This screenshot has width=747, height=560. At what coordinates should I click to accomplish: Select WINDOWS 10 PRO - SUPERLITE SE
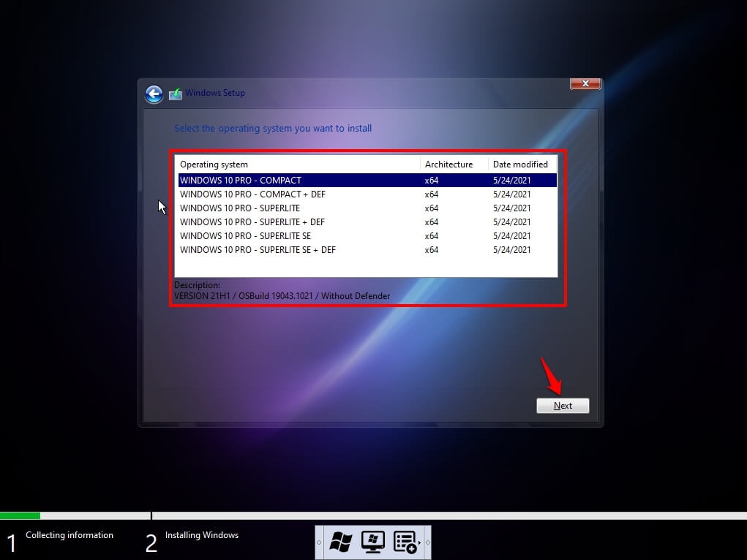pos(245,236)
